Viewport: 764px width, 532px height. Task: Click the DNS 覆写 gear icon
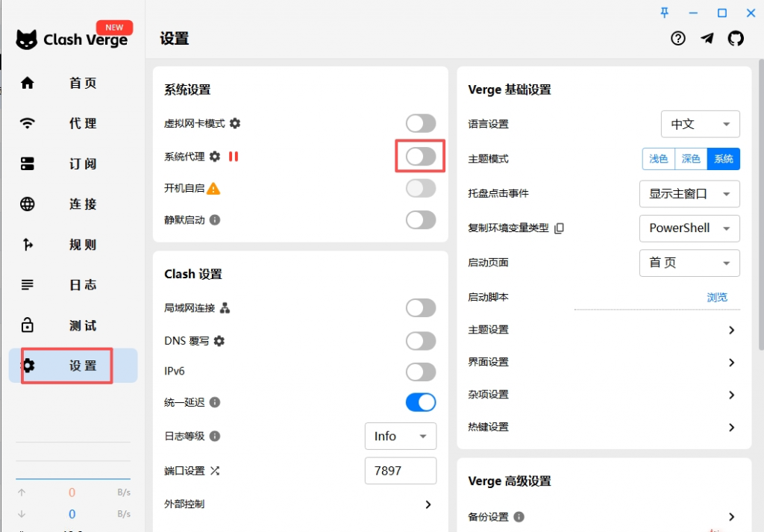[219, 341]
